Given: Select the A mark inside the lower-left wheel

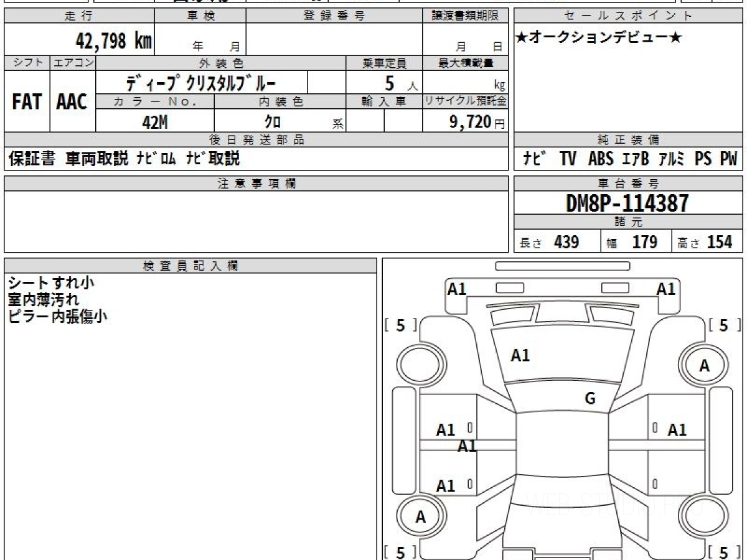Looking at the screenshot, I should pos(421,516).
